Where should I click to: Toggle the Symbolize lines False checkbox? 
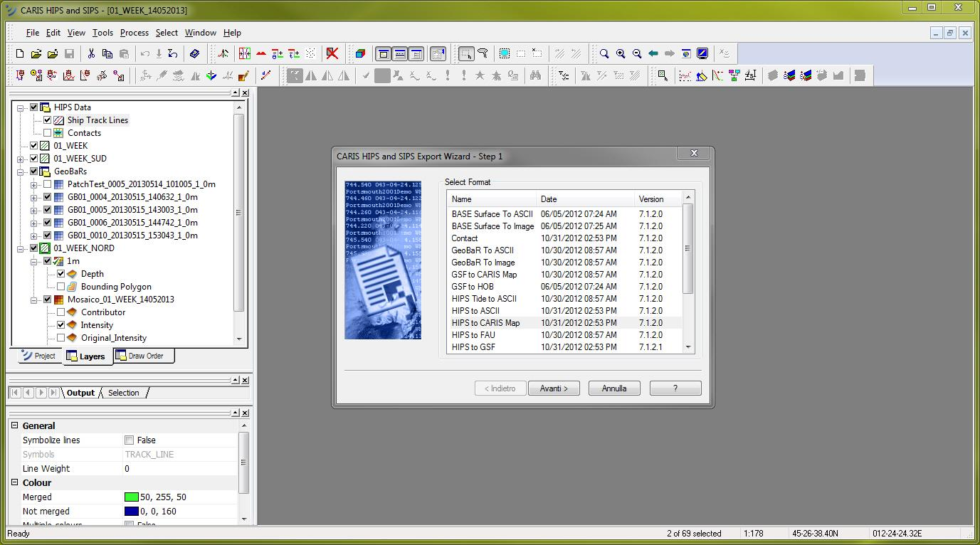point(130,440)
